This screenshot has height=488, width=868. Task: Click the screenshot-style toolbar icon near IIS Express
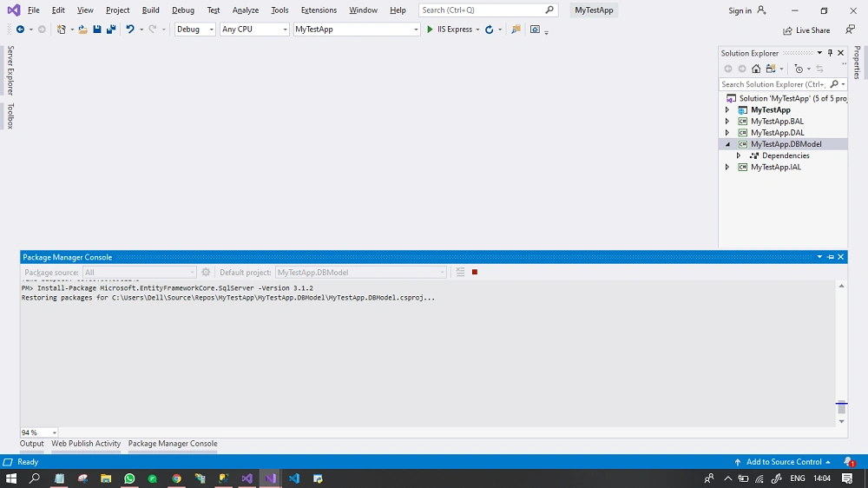[x=535, y=30]
